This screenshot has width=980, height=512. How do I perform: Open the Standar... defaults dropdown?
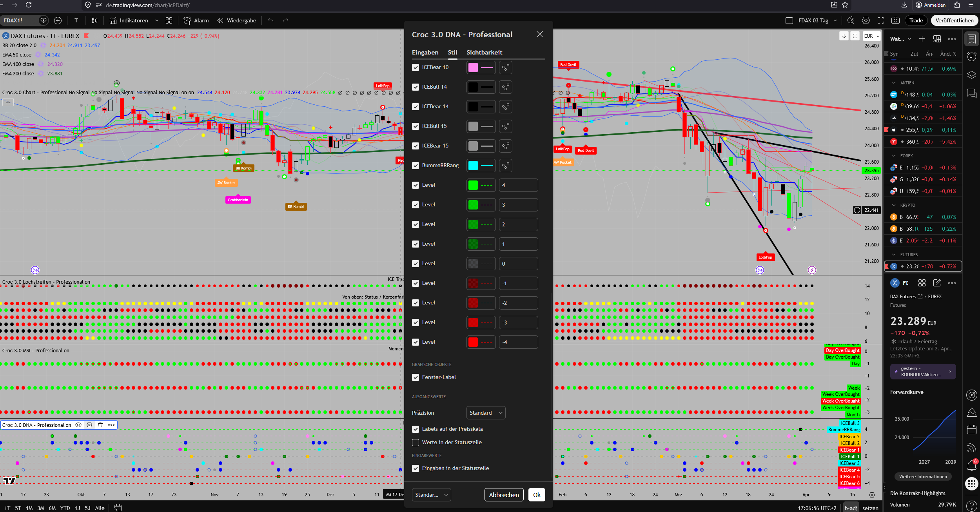point(431,495)
